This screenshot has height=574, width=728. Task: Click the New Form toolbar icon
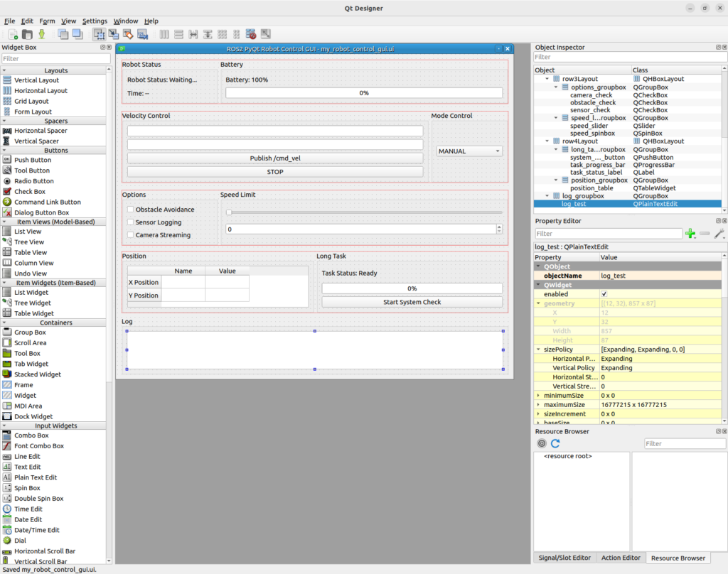click(13, 34)
